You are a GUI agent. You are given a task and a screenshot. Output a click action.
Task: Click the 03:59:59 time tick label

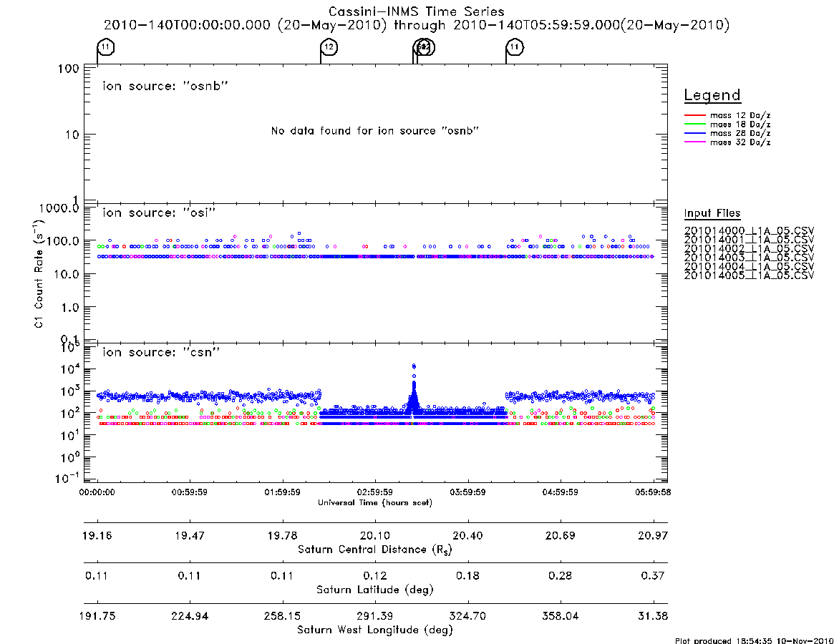tap(467, 492)
